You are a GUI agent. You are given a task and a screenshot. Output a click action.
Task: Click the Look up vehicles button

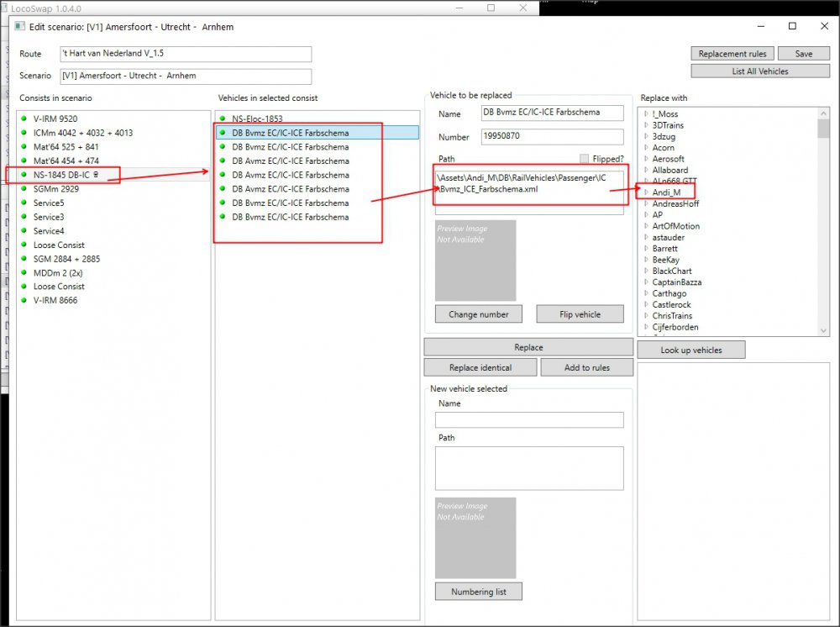click(x=690, y=350)
